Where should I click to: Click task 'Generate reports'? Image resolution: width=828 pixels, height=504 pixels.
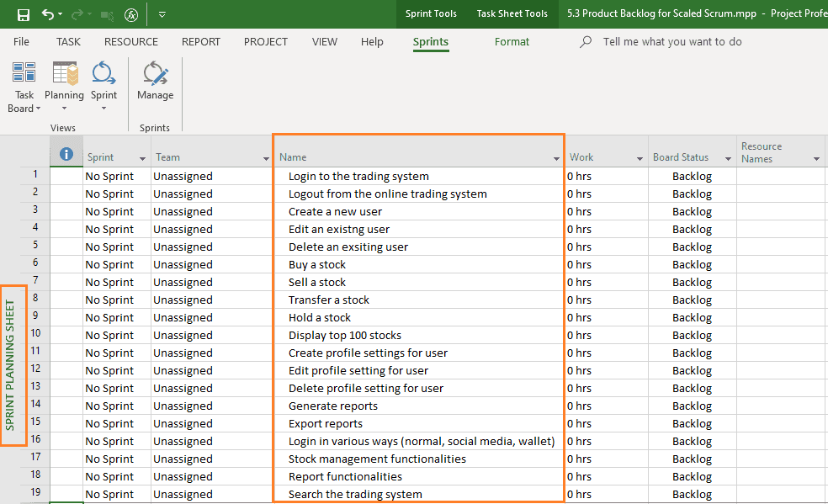point(332,406)
